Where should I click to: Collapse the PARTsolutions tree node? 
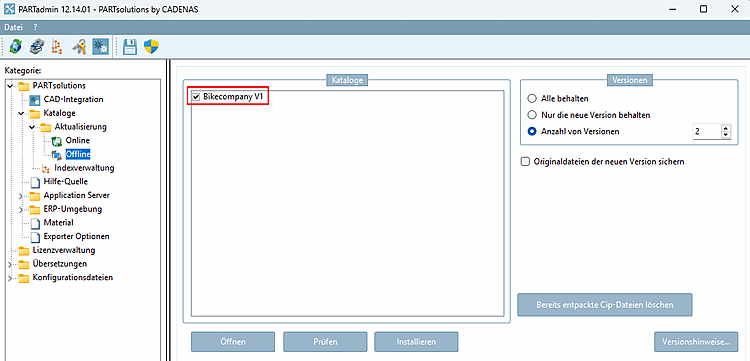[10, 86]
